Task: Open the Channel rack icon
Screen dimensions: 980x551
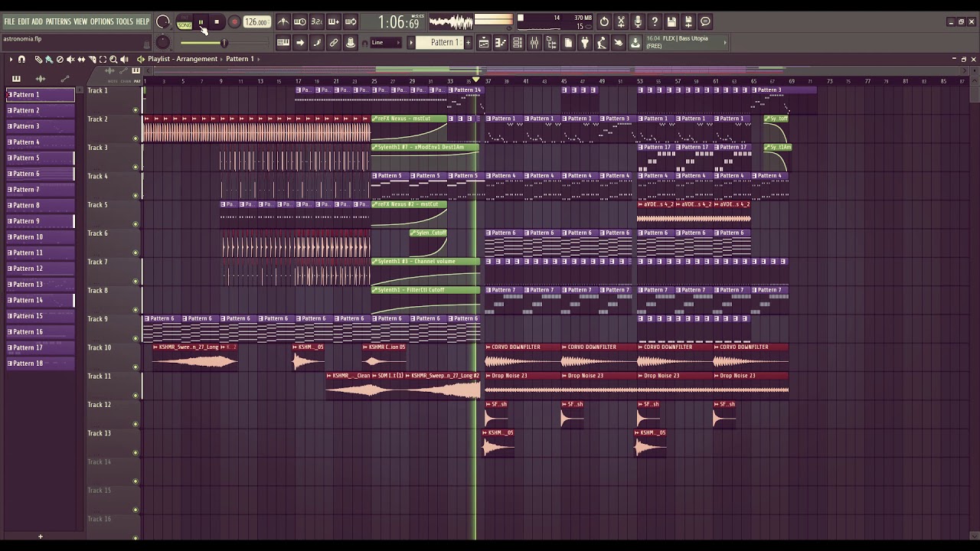Action: [x=518, y=43]
